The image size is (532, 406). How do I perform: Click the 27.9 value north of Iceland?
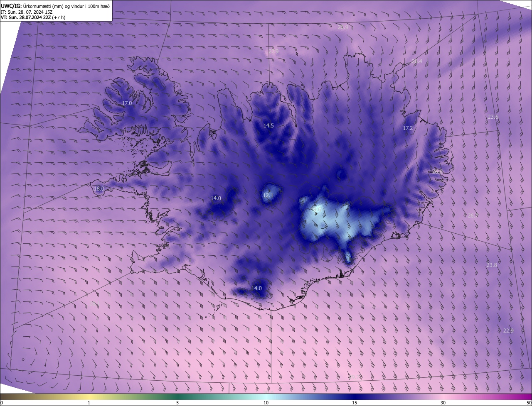[273, 51]
